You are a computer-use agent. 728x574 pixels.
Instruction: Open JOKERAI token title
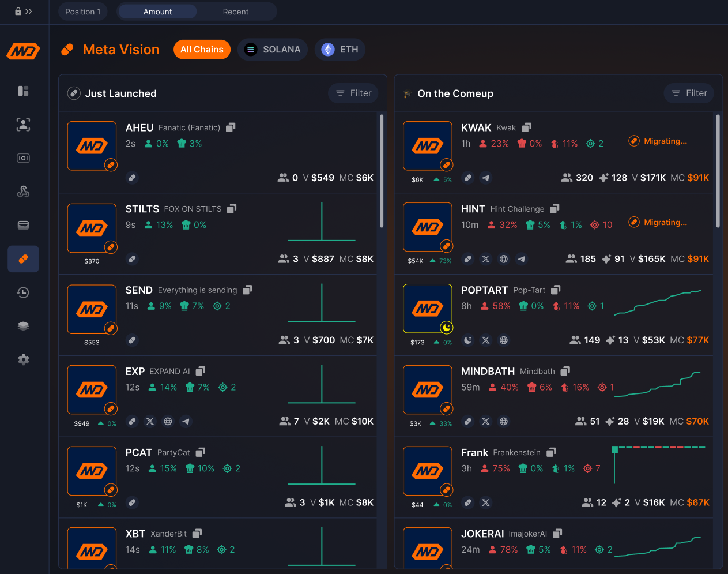pyautogui.click(x=482, y=534)
